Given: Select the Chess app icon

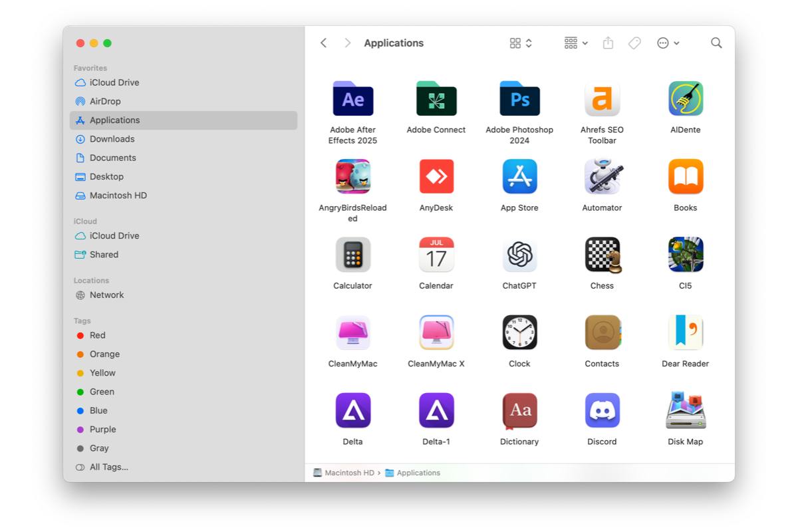Looking at the screenshot, I should pyautogui.click(x=602, y=255).
